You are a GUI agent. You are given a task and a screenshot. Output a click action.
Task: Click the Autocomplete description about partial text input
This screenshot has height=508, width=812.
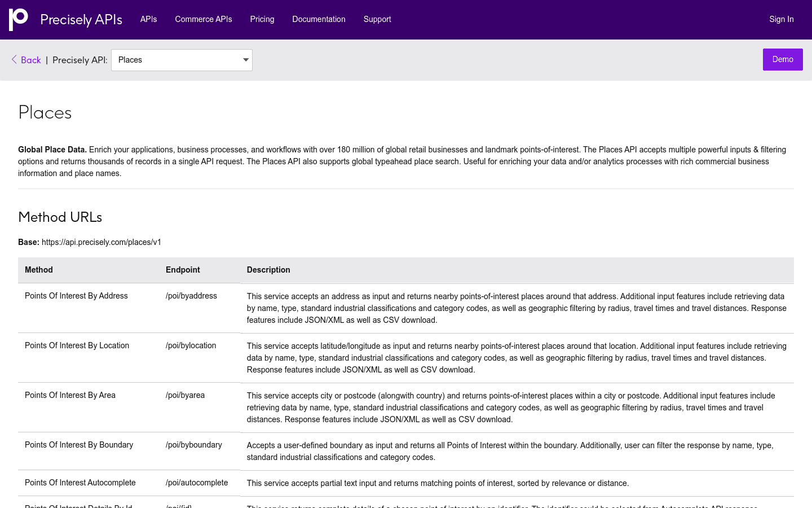tap(438, 483)
